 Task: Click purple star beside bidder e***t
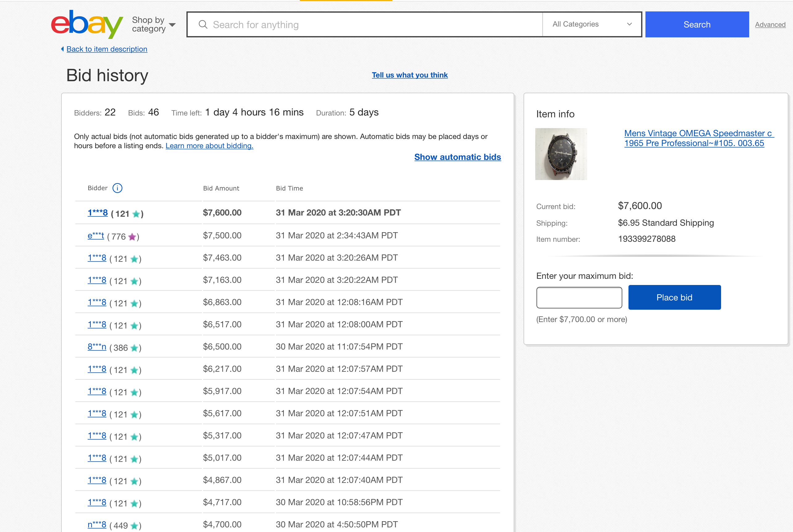(x=132, y=237)
